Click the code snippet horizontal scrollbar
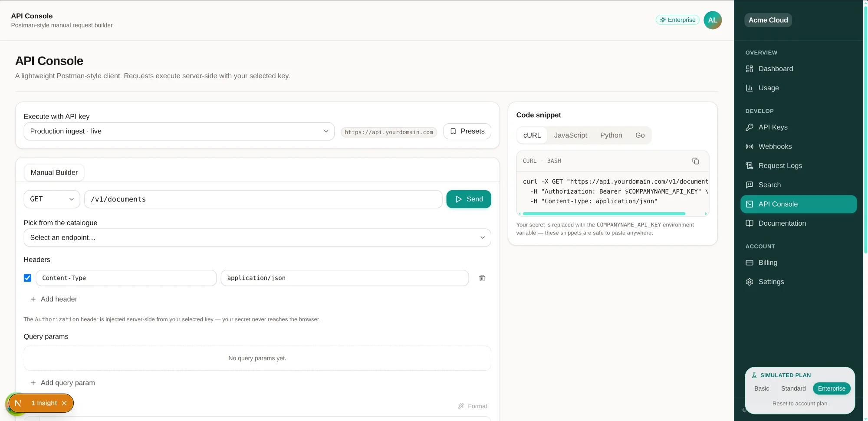Image resolution: width=868 pixels, height=421 pixels. (604, 214)
